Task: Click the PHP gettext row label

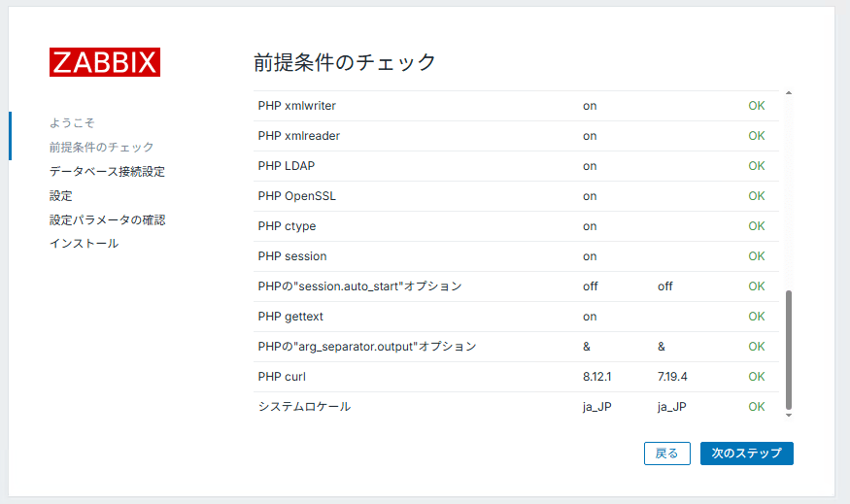Action: (x=289, y=317)
